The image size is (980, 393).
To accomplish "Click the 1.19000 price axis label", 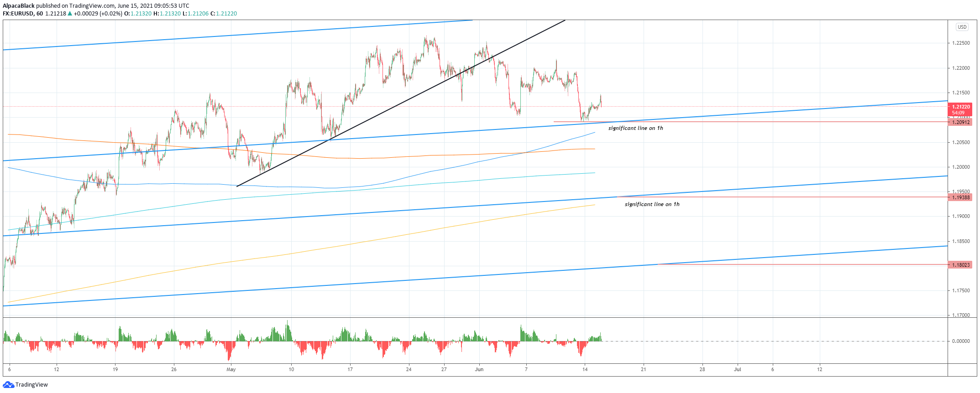I will (x=961, y=217).
